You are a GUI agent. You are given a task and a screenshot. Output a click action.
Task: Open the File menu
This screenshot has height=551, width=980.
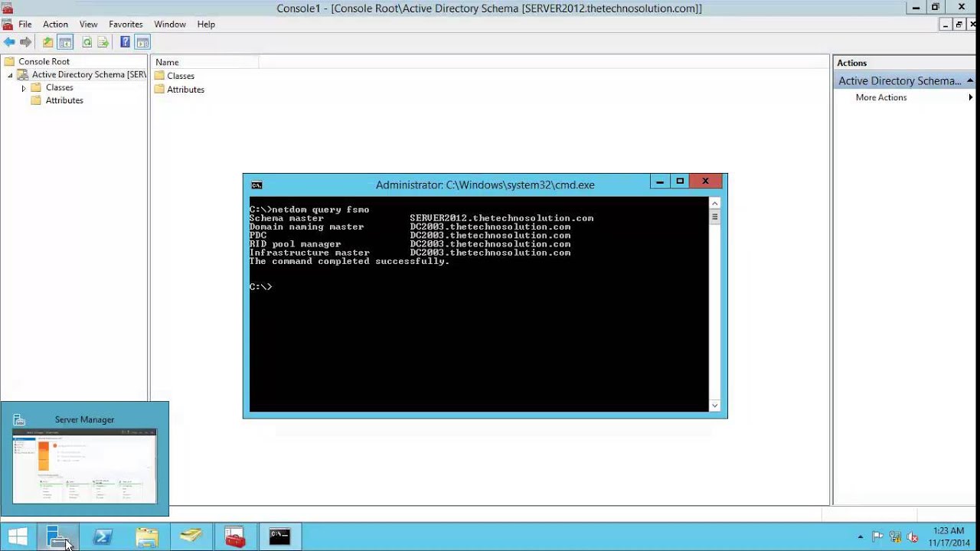point(25,24)
